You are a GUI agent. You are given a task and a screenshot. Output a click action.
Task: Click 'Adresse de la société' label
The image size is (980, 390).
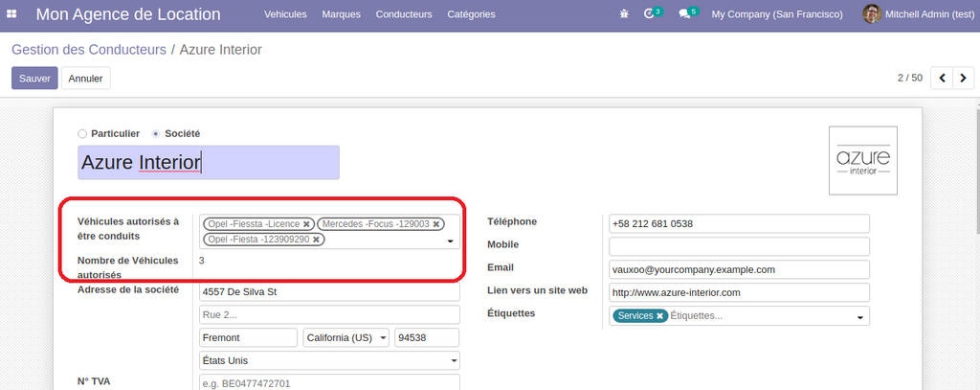(128, 289)
